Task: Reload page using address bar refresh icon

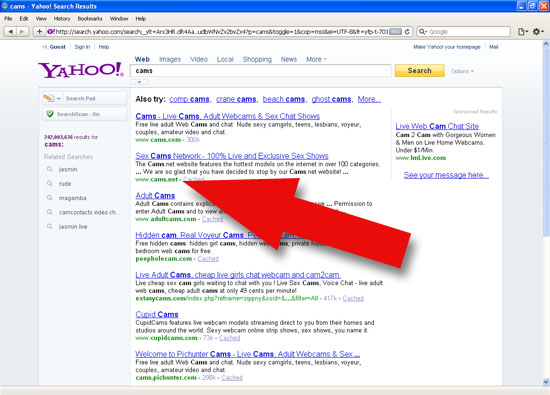Action: (x=407, y=32)
